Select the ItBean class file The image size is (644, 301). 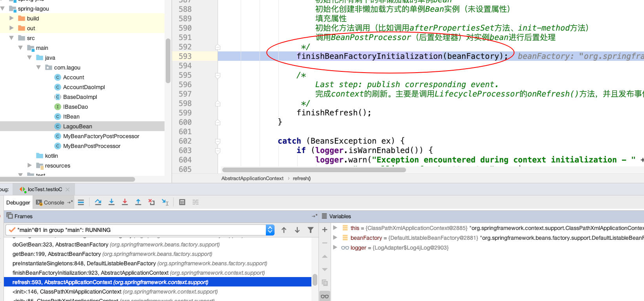point(71,117)
